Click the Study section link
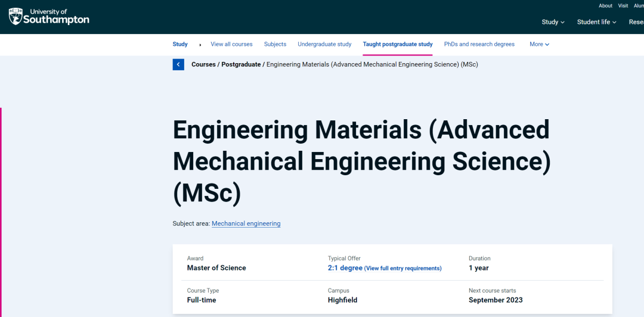 tap(180, 44)
